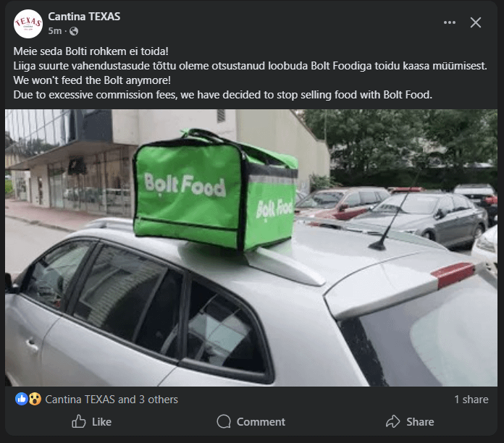The image size is (504, 443).
Task: Click the "Meie seda Bolti rohkem ei toida!" line
Action: pyautogui.click(x=91, y=51)
